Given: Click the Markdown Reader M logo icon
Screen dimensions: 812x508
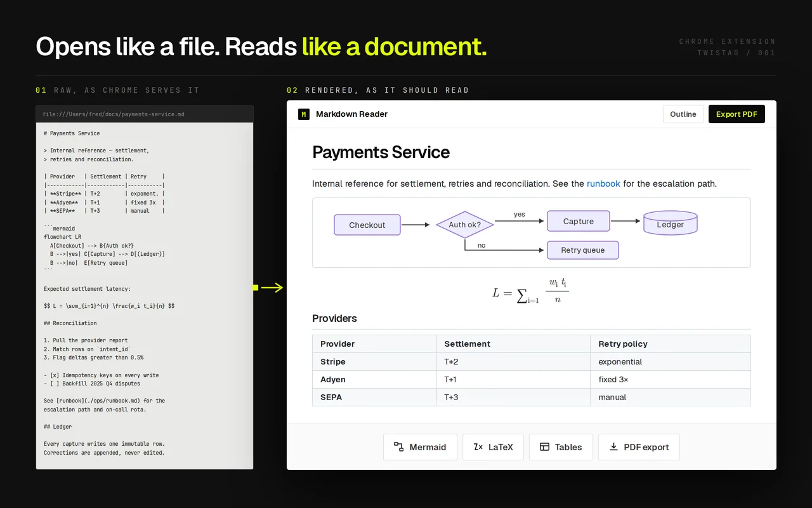Looking at the screenshot, I should pyautogui.click(x=304, y=114).
